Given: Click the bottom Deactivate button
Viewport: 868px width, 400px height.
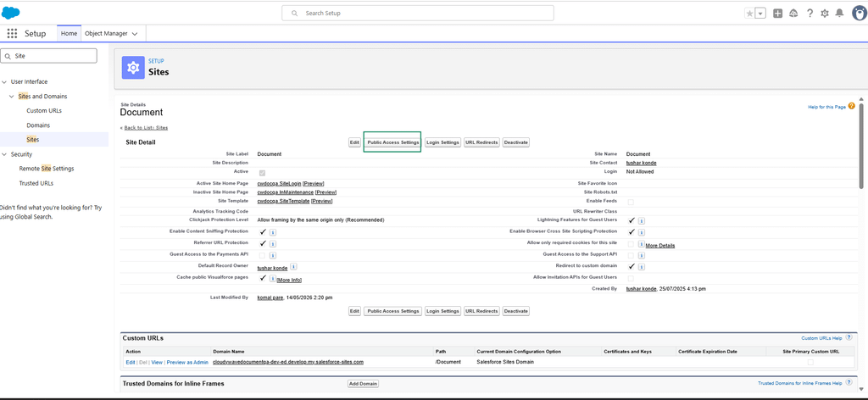Looking at the screenshot, I should tap(516, 311).
